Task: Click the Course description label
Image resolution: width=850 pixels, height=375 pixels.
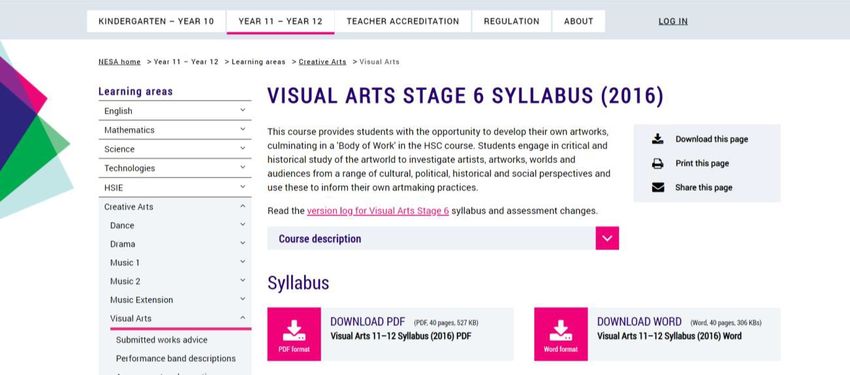Action: tap(320, 238)
